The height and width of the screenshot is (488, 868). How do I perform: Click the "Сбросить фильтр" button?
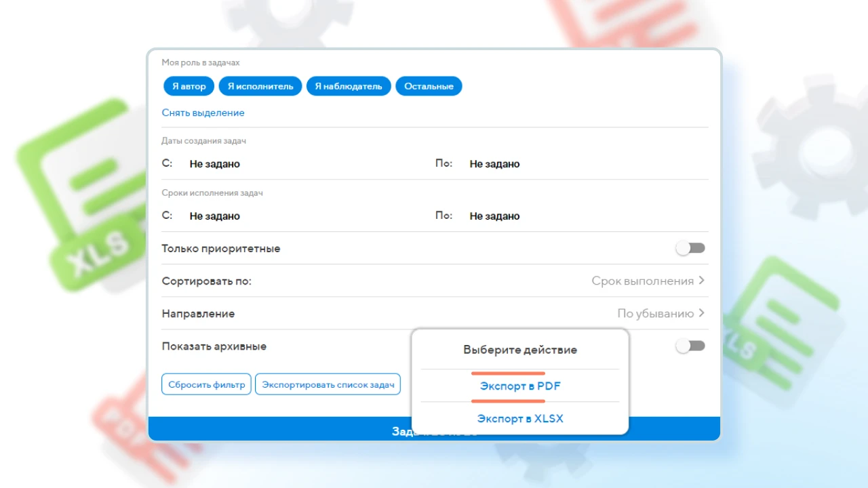[x=206, y=384]
